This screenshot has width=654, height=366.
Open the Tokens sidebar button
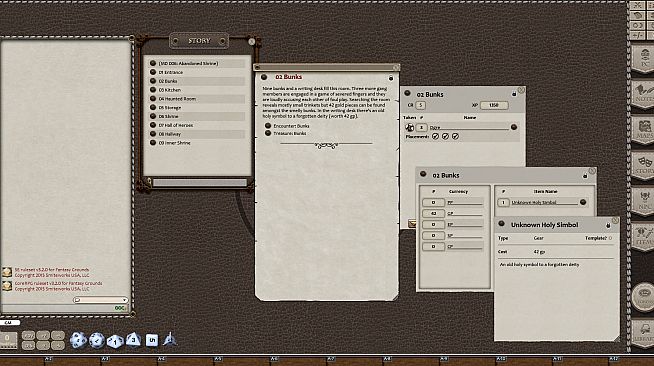(x=644, y=296)
